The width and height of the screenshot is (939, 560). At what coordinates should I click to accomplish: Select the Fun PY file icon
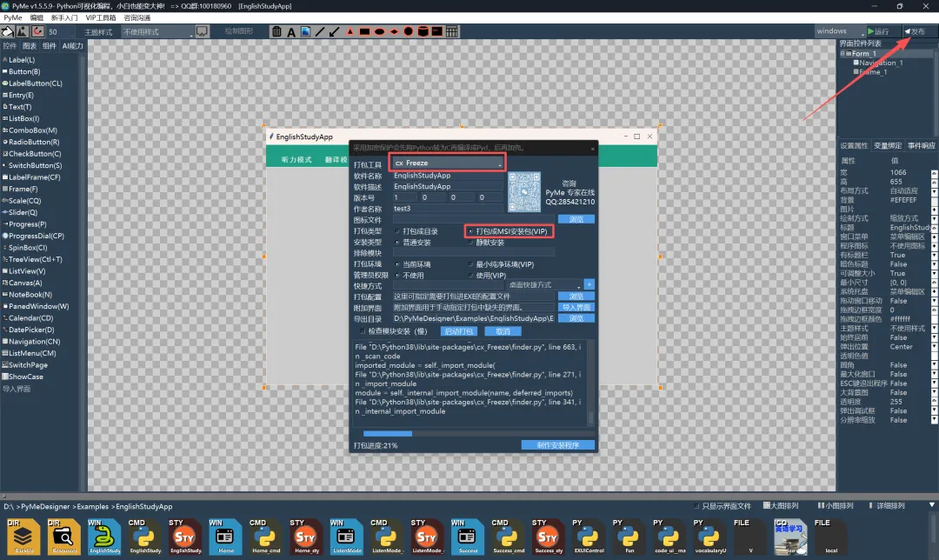click(x=629, y=537)
